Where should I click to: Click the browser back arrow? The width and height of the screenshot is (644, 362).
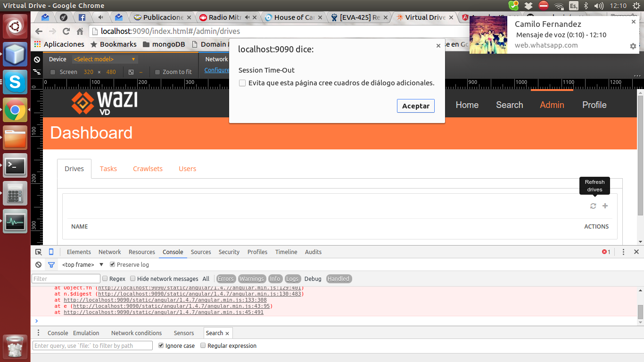tap(40, 32)
